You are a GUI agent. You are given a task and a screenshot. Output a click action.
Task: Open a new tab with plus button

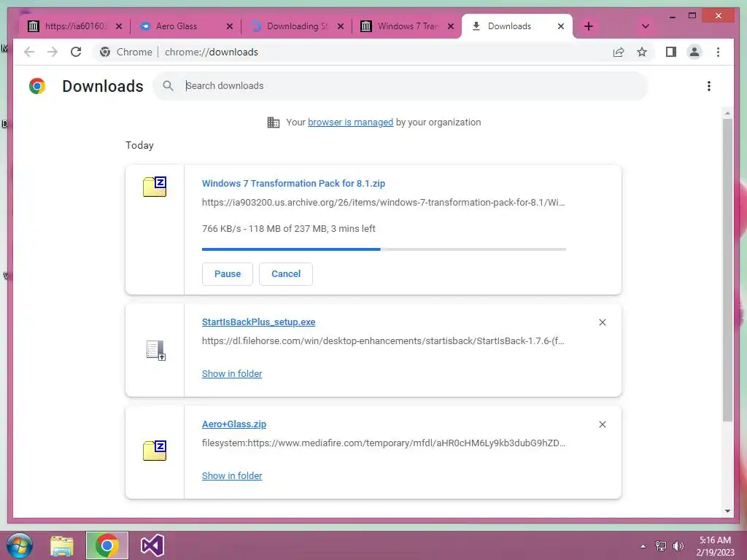589,26
